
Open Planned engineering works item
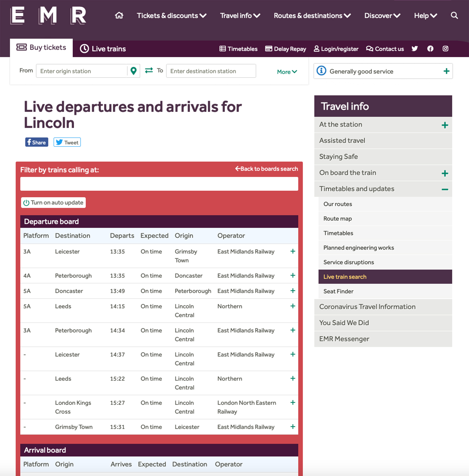tap(385, 248)
